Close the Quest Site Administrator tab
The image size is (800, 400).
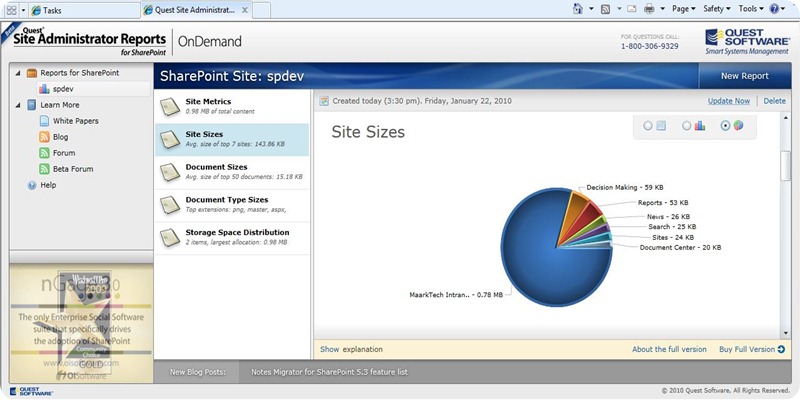coord(245,10)
